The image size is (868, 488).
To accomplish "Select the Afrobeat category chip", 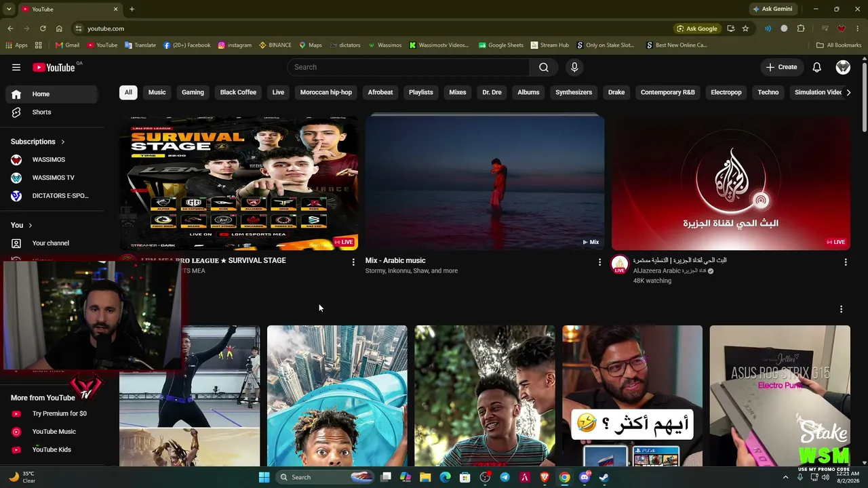I will 380,92.
